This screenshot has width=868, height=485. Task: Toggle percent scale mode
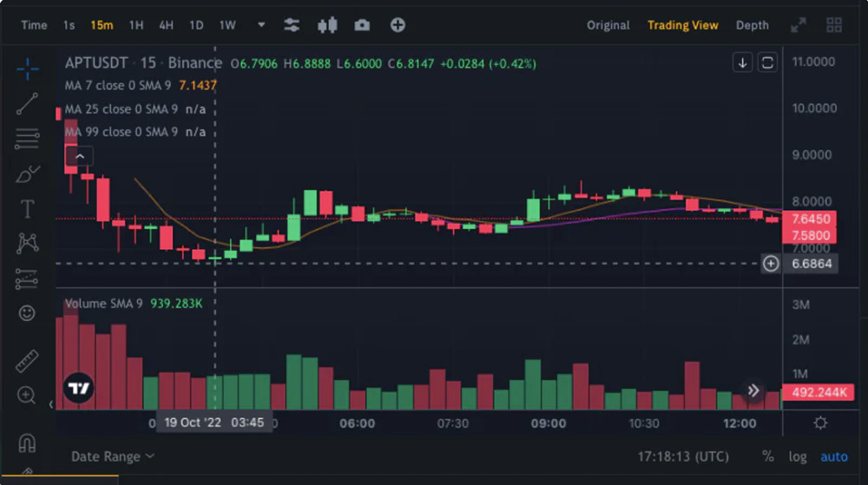pyautogui.click(x=768, y=456)
